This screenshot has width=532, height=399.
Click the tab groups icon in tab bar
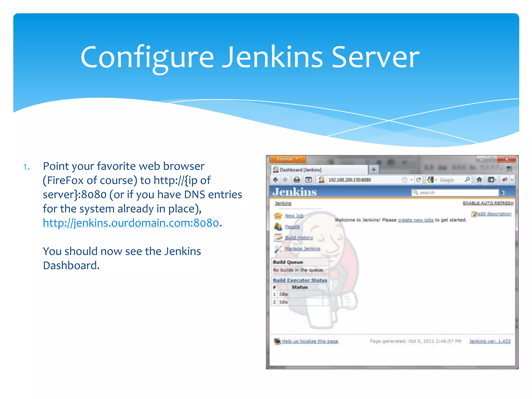[509, 169]
